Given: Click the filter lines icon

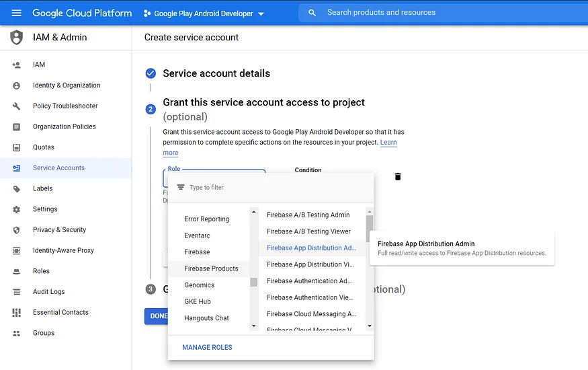Looking at the screenshot, I should point(181,187).
